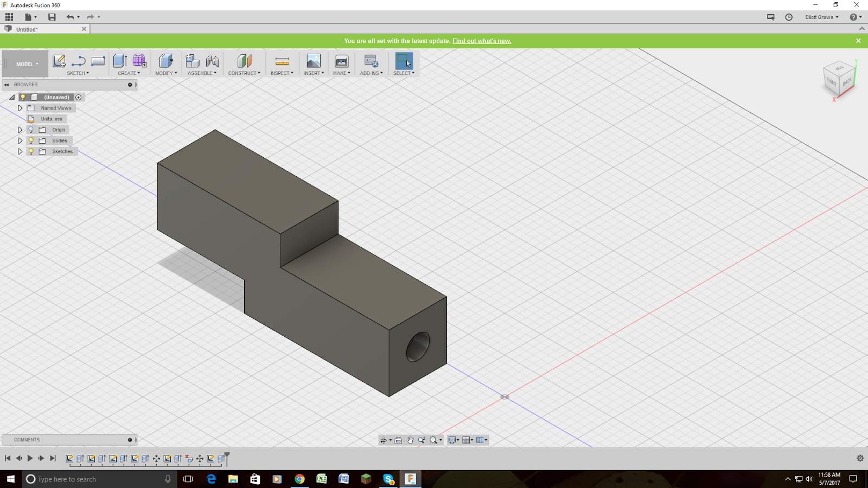Jump to timeline beginning

coord(8,458)
